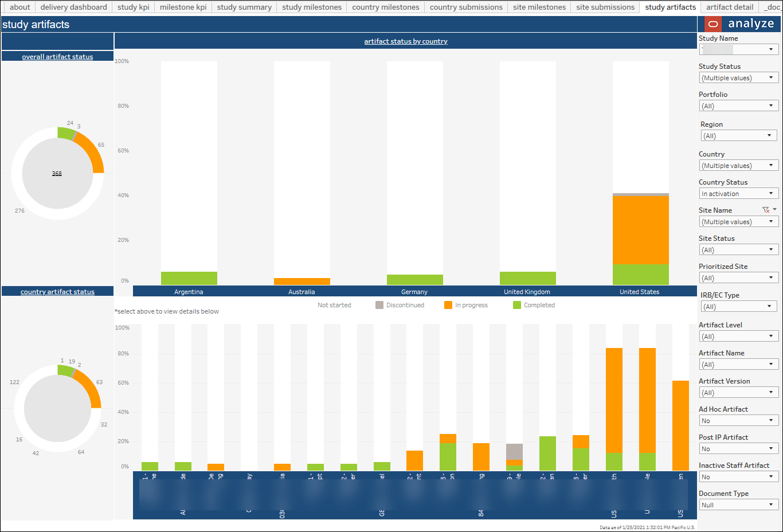Select the green slice of overall donut
This screenshot has width=783, height=532.
pos(66,133)
